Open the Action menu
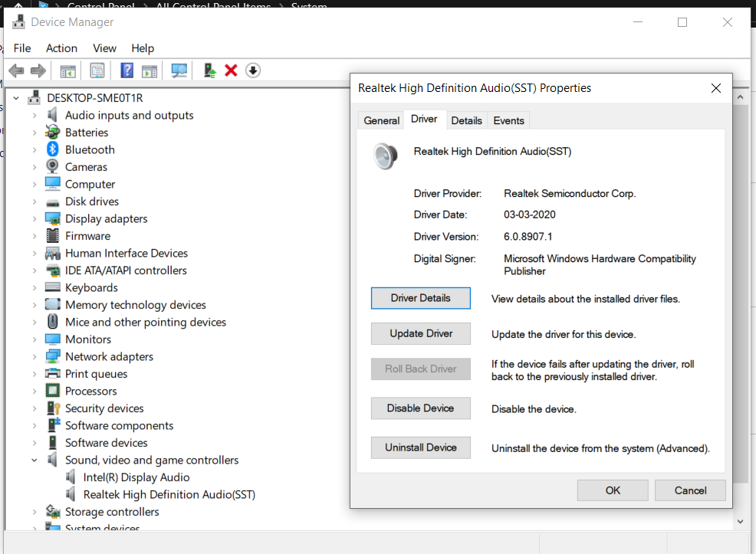The image size is (756, 554). pos(61,48)
